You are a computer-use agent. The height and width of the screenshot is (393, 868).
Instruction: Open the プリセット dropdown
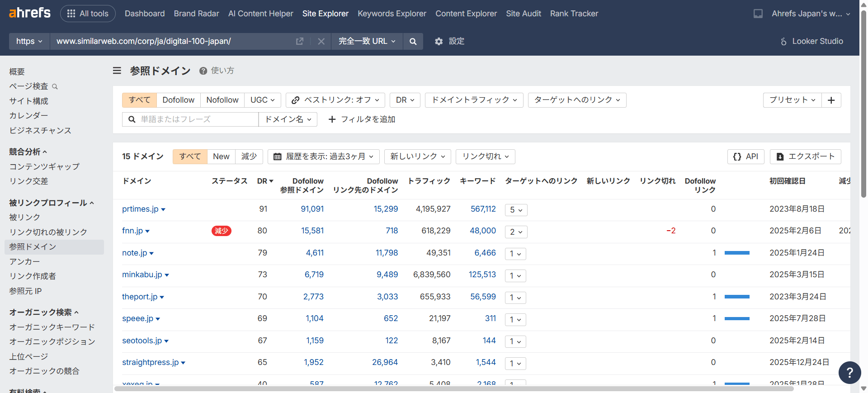pos(793,100)
